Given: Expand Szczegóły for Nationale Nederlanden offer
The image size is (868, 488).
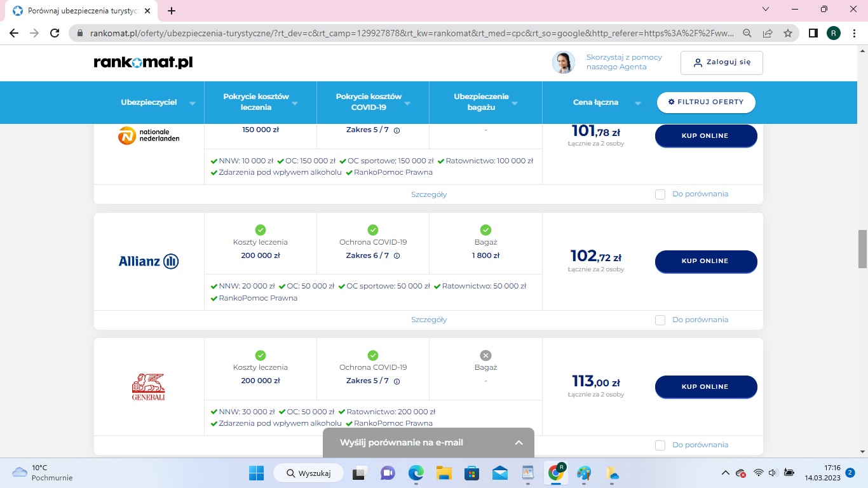Looking at the screenshot, I should pyautogui.click(x=429, y=194).
